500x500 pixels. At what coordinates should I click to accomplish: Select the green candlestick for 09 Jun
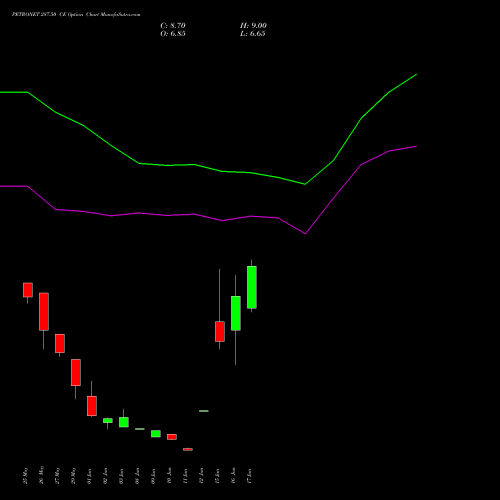tap(156, 434)
